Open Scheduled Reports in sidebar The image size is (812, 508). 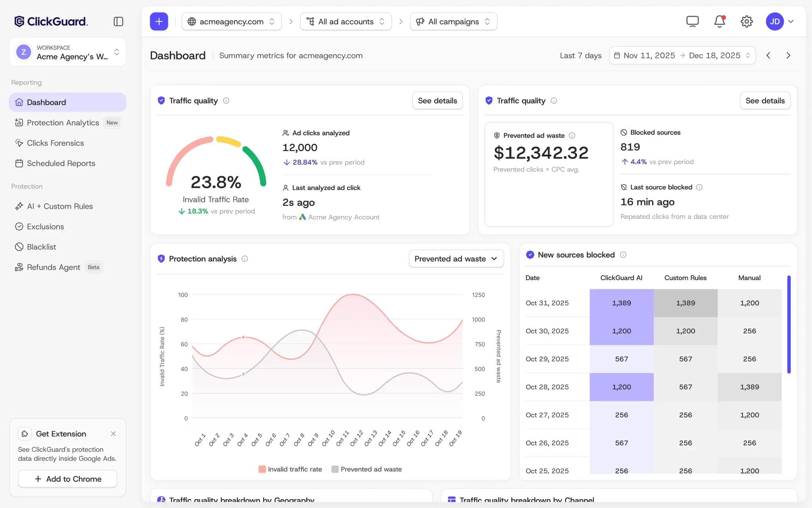point(68,163)
